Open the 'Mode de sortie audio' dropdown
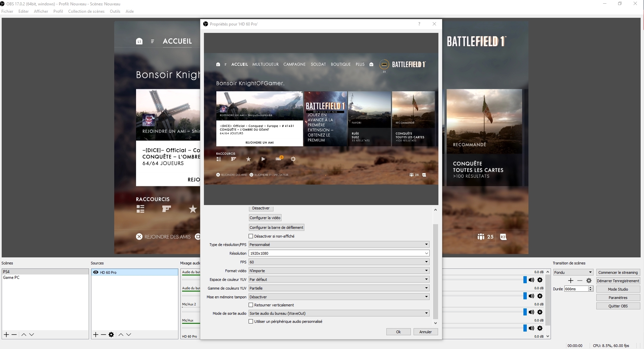Image resolution: width=644 pixels, height=349 pixels. (x=339, y=313)
